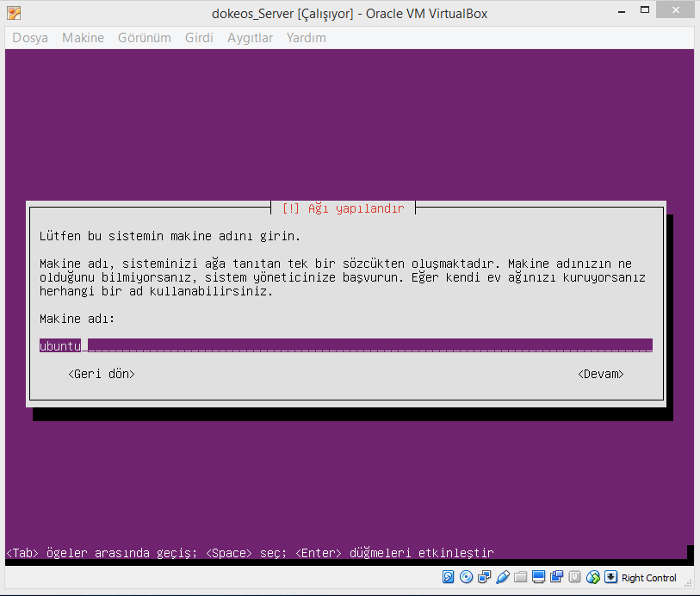The height and width of the screenshot is (596, 700).
Task: Click the CPU virtualization status icon
Action: point(575,577)
